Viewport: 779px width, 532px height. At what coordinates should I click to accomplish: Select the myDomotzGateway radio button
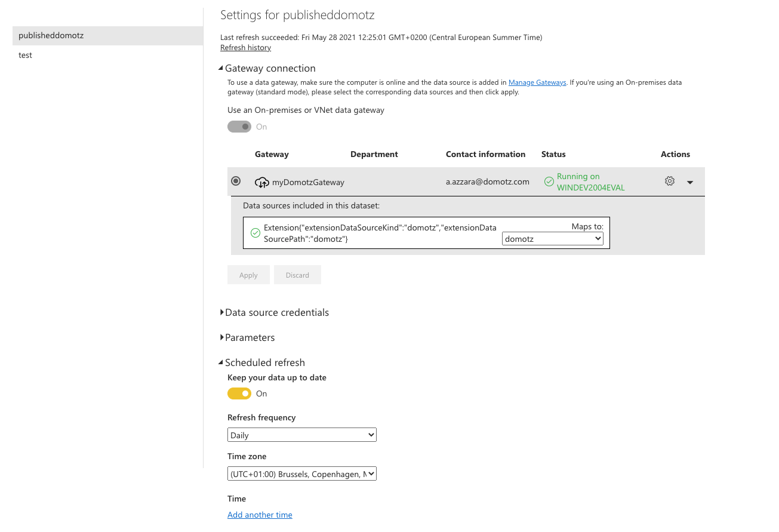click(x=236, y=181)
